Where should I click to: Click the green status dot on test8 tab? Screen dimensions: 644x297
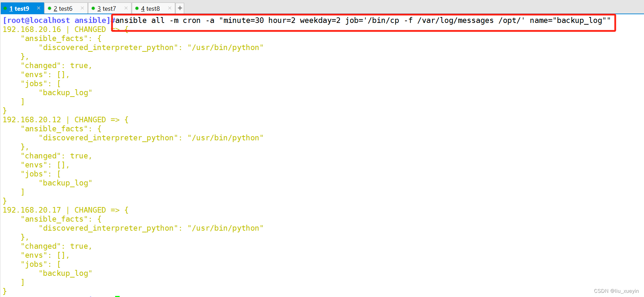point(137,8)
